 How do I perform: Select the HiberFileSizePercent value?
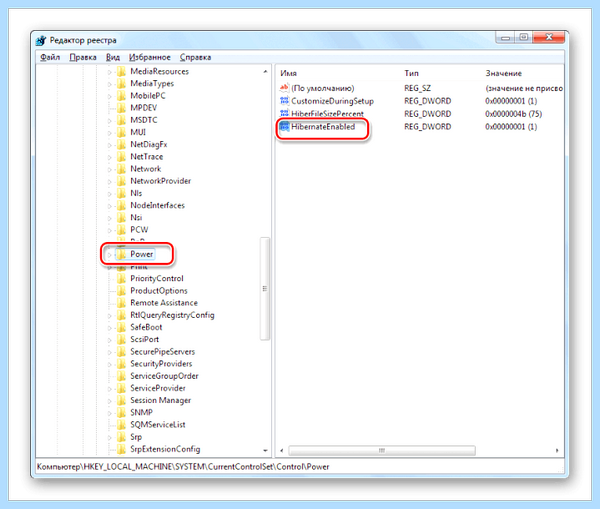(x=327, y=114)
